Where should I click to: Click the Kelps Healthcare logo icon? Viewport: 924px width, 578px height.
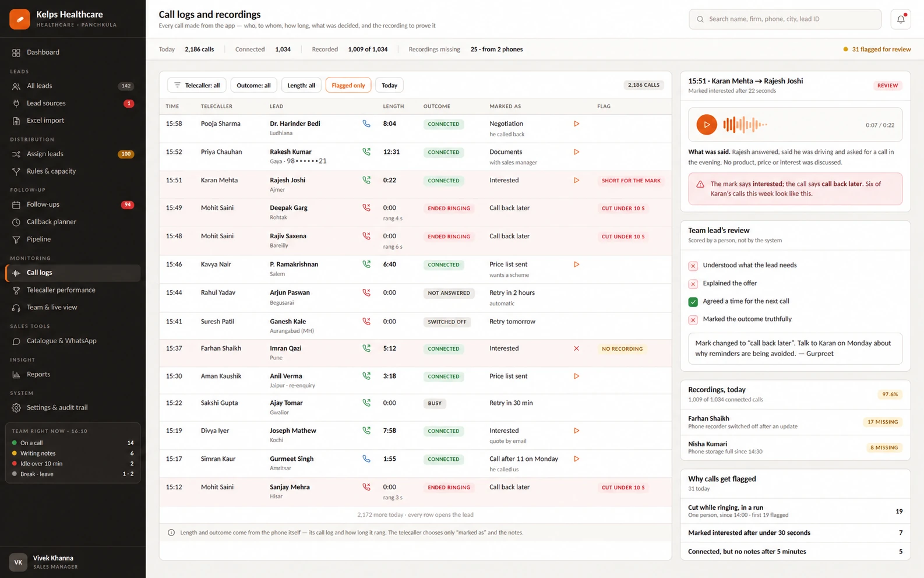(x=20, y=19)
